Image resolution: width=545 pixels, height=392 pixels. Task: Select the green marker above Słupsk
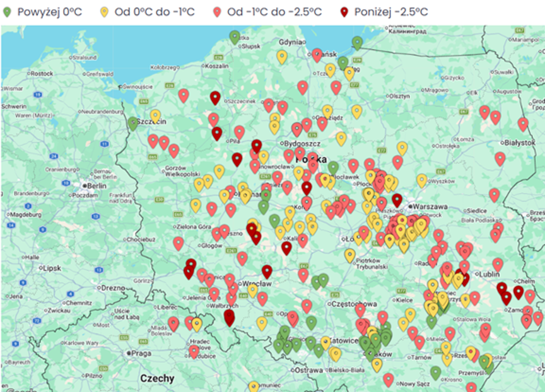pos(235,37)
